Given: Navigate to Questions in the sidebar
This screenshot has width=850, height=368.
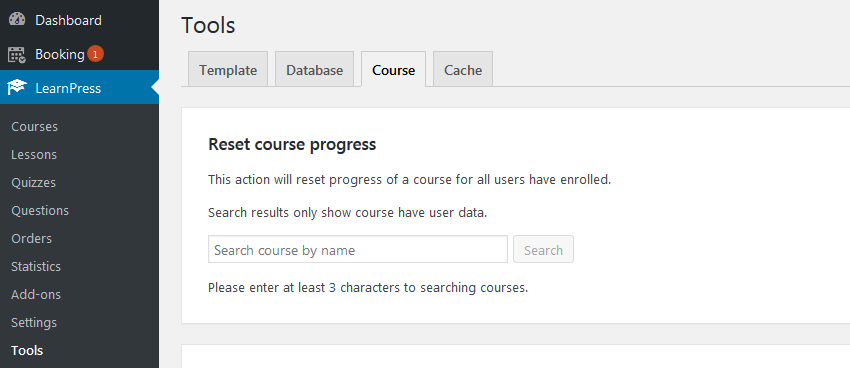Looking at the screenshot, I should click(x=40, y=210).
